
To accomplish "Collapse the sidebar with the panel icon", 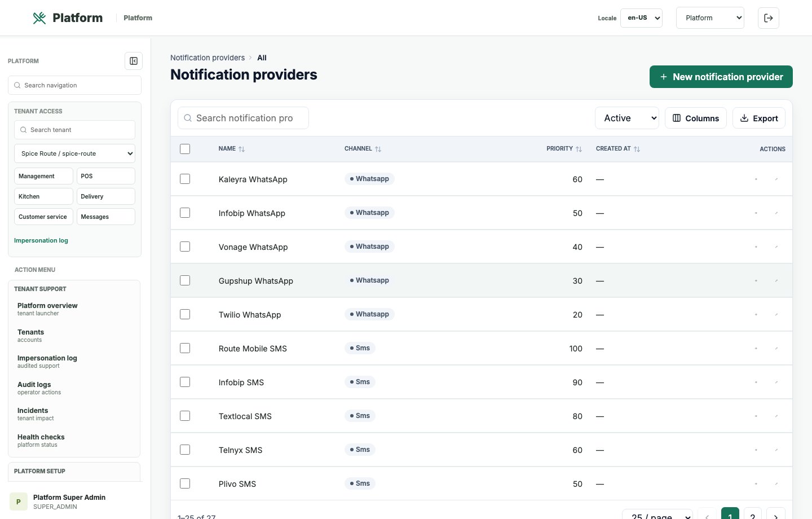I will [134, 61].
